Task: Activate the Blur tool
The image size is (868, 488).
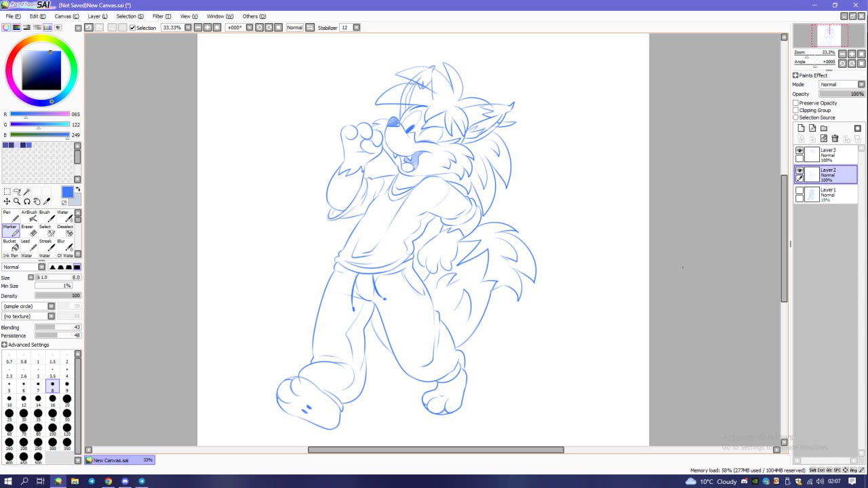Action: pyautogui.click(x=64, y=245)
